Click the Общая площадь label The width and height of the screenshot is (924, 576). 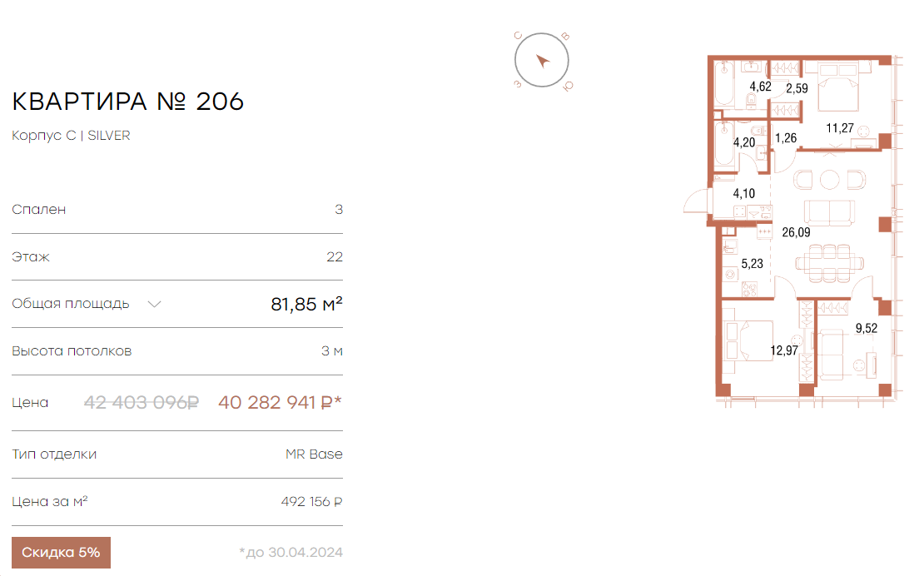71,304
